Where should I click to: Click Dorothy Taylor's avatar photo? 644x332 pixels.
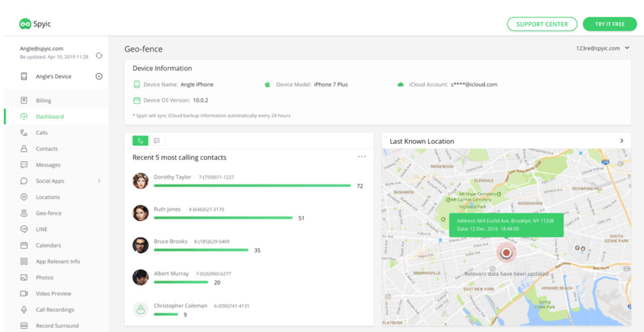(x=141, y=181)
